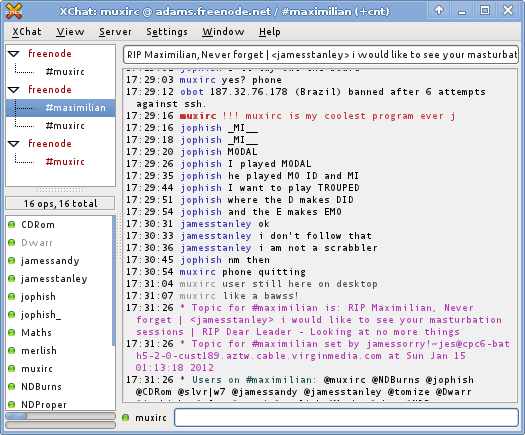Click the green status dot beside jamessandy
This screenshot has width=525, height=435.
tap(12, 261)
